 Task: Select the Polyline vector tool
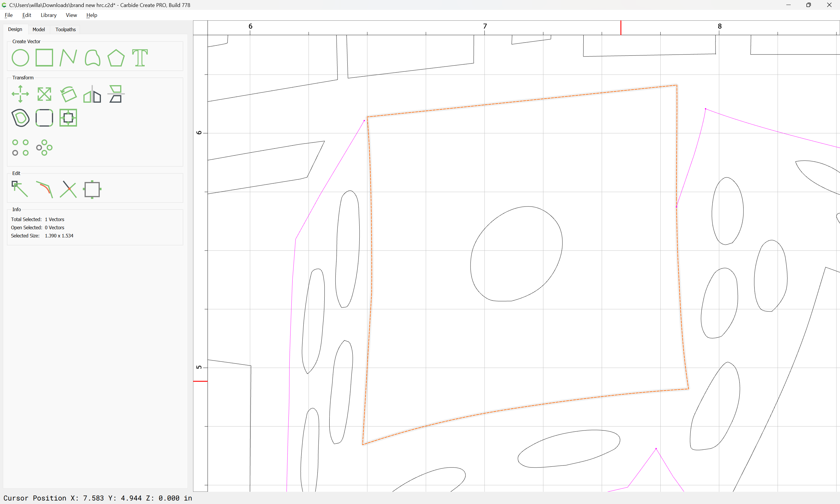(x=68, y=58)
